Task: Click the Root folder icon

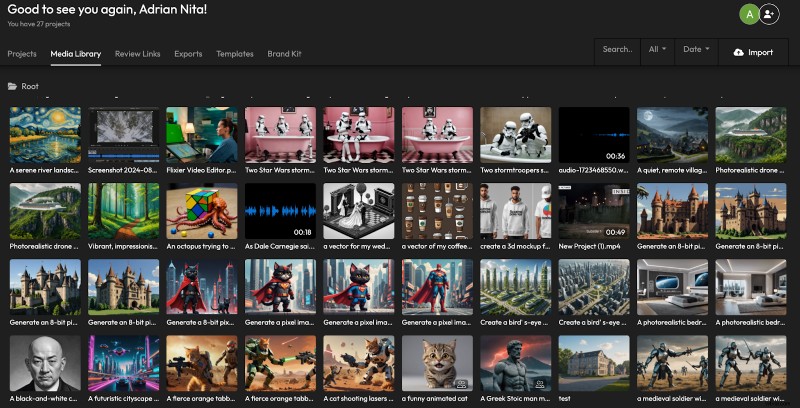Action: pos(13,87)
